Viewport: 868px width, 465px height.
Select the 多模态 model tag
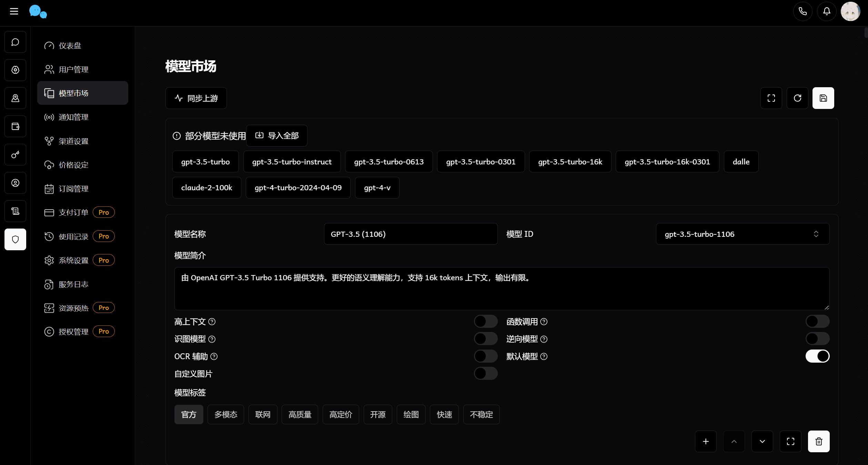click(226, 415)
